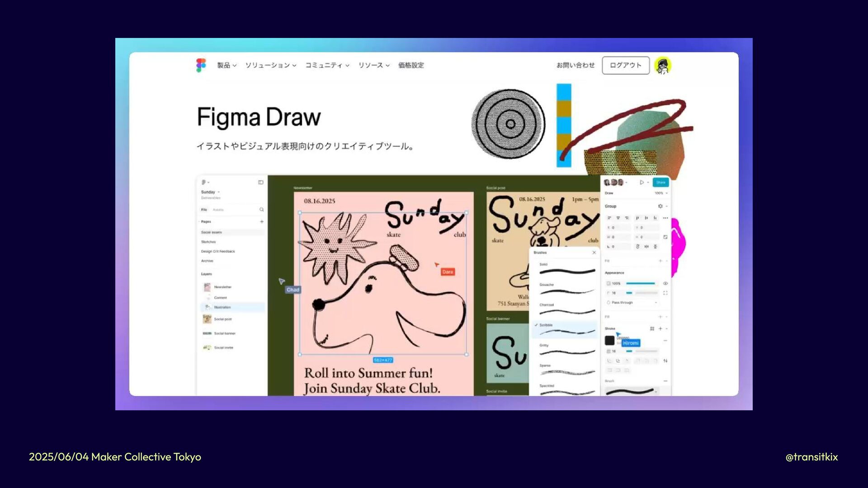Add a new page with the plus icon
The width and height of the screenshot is (868, 488).
[x=262, y=222]
